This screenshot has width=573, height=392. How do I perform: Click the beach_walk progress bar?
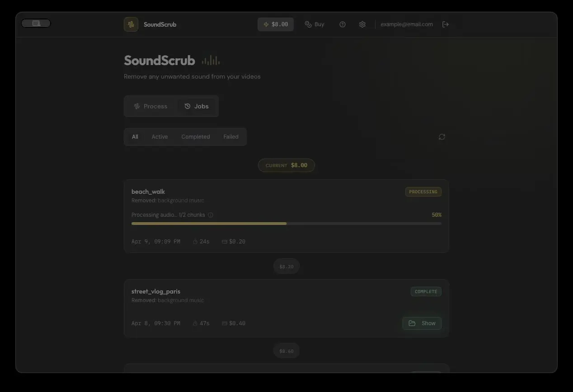tap(286, 224)
